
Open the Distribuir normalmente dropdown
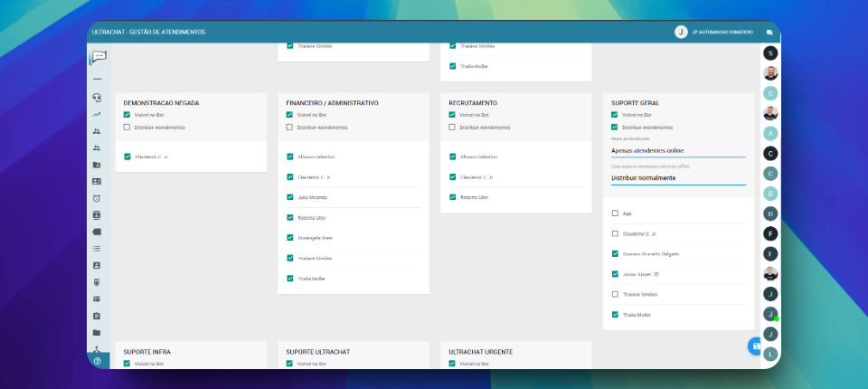click(x=678, y=178)
